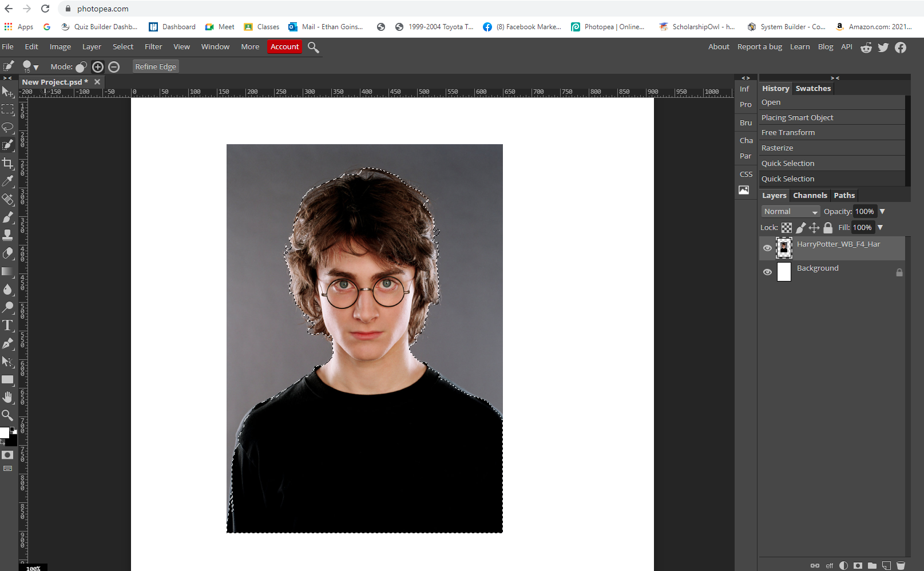Add new adjustment layer half-circle icon

843,565
